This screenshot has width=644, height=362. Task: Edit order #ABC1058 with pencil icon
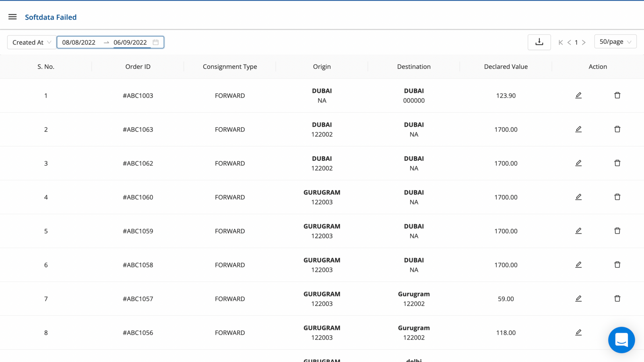[x=578, y=265]
